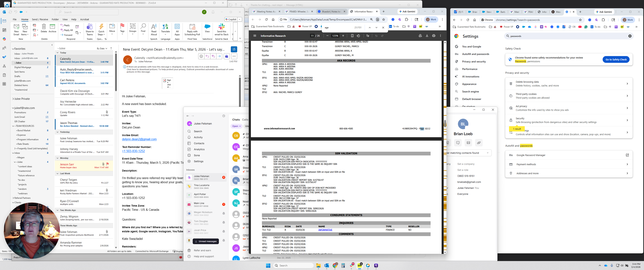Expand the Julee Private folder
The height and width of the screenshot is (270, 644).
pyautogui.click(x=13, y=99)
